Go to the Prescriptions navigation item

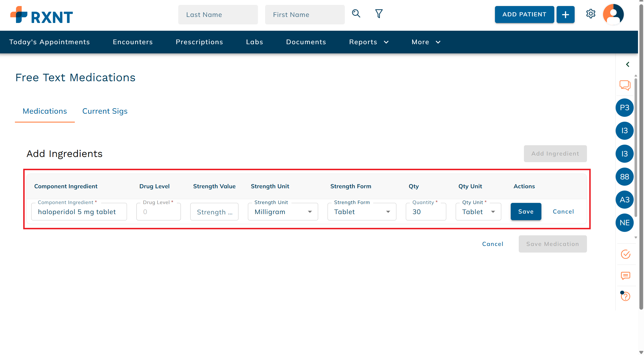[x=199, y=42]
